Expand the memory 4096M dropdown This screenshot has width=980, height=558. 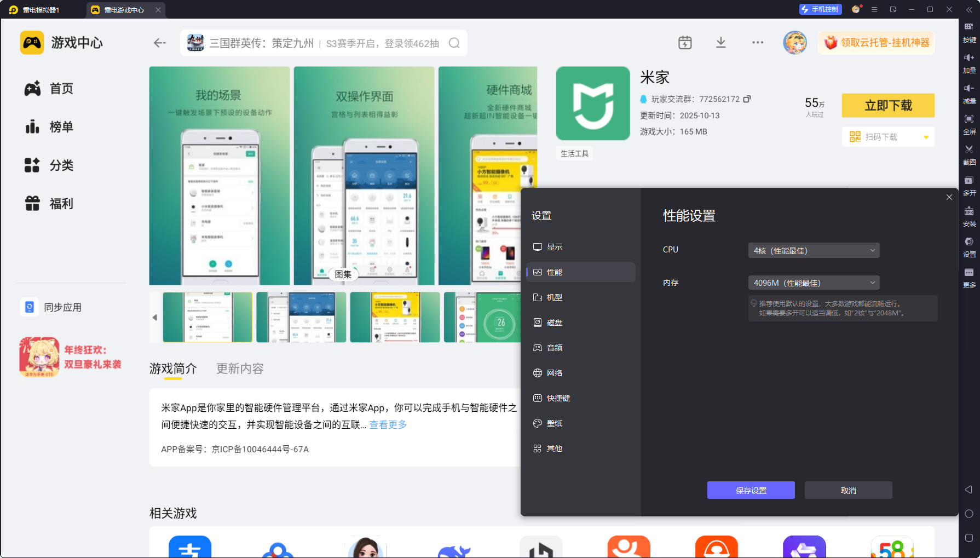click(814, 283)
